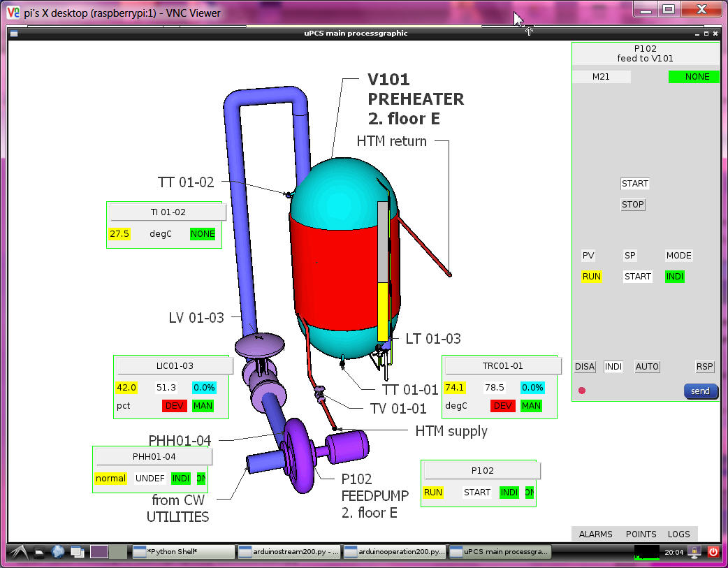
Task: Open the LOGS view
Action: [x=679, y=534]
